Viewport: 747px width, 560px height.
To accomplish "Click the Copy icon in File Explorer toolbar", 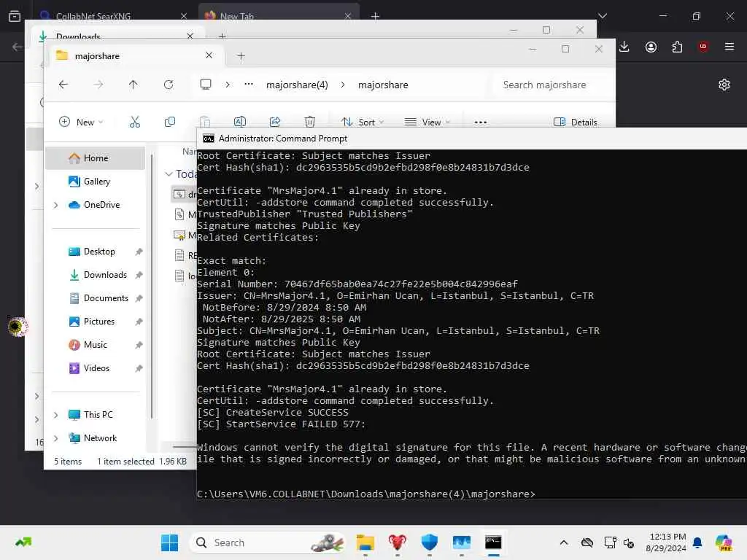I will 169,122.
